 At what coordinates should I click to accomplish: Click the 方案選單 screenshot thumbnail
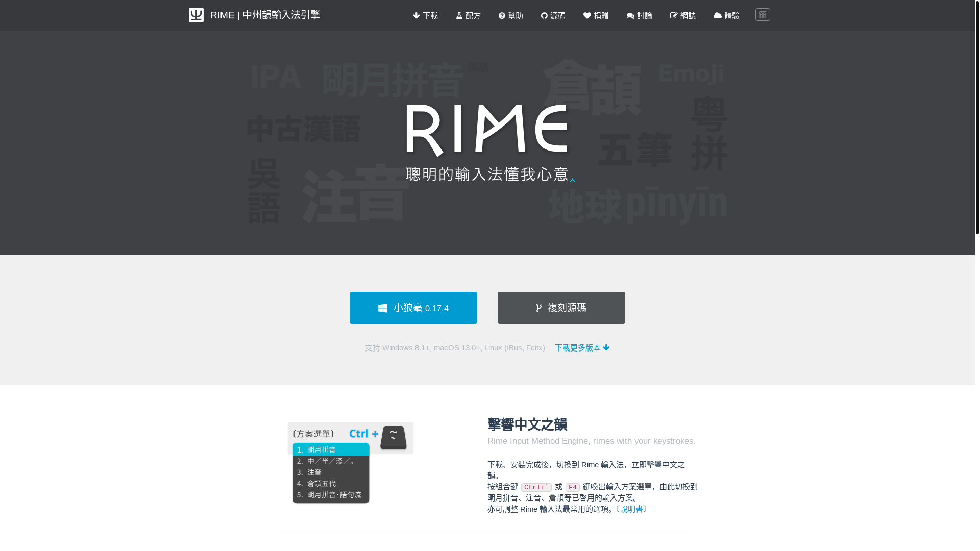350,463
